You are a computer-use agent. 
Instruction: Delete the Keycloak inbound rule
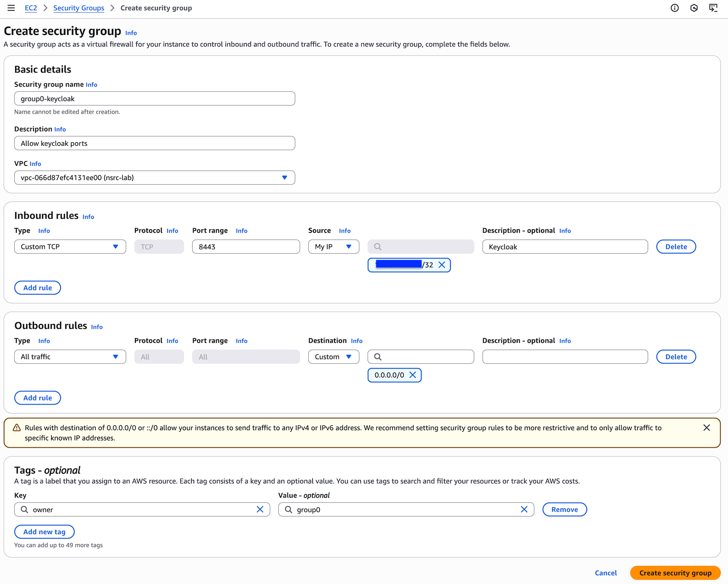[x=676, y=247]
